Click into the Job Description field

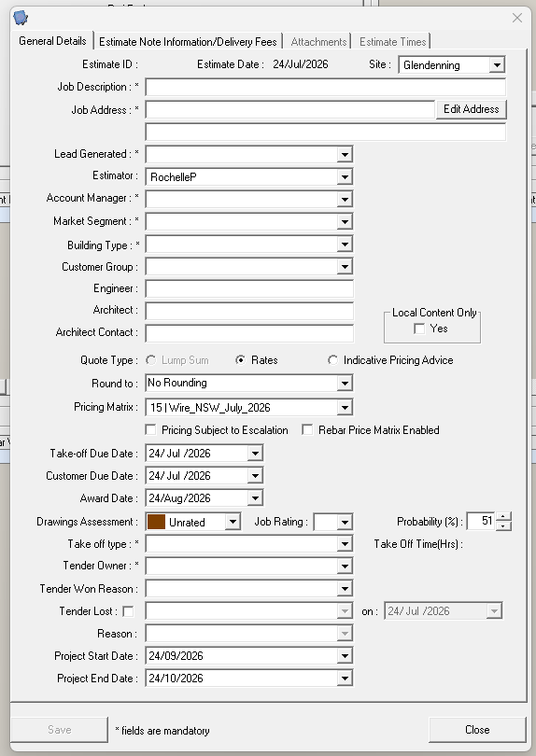[326, 88]
